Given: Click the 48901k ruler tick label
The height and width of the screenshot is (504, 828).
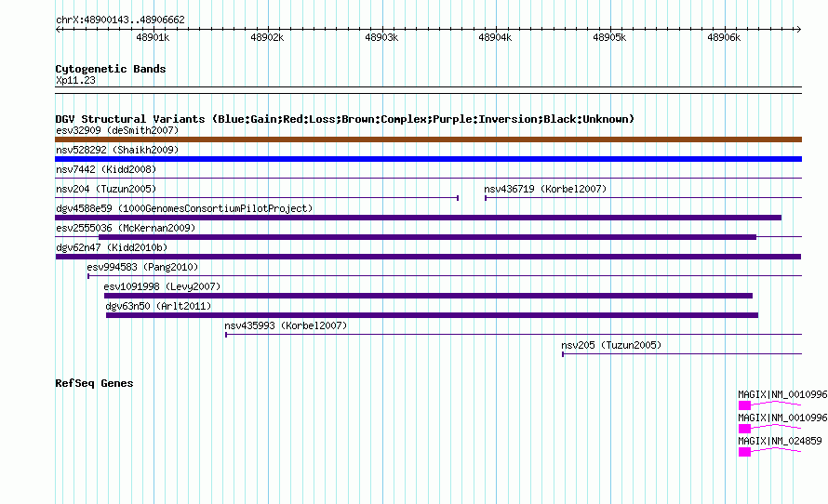Looking at the screenshot, I should [x=153, y=37].
